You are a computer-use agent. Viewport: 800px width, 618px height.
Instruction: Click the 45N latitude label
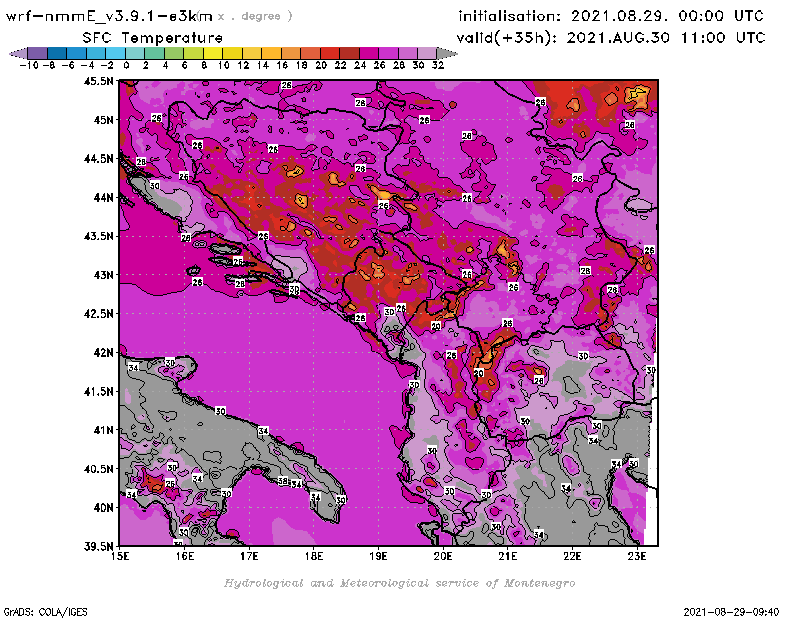103,119
